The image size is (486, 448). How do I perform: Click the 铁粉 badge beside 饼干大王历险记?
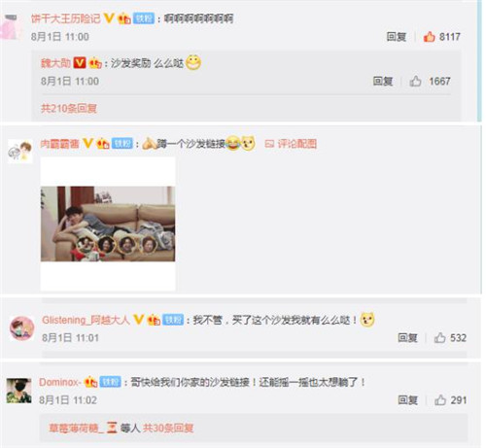click(144, 18)
